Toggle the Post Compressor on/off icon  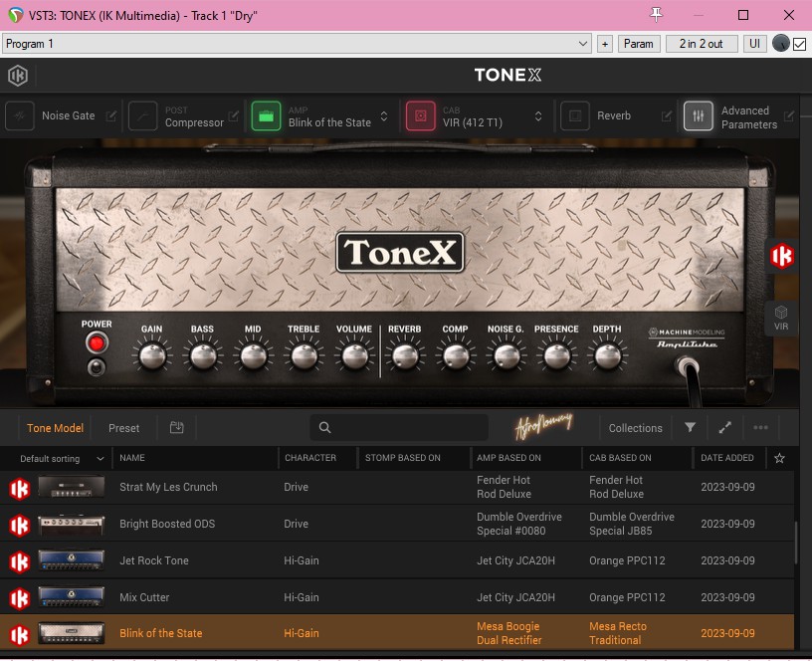pyautogui.click(x=143, y=115)
